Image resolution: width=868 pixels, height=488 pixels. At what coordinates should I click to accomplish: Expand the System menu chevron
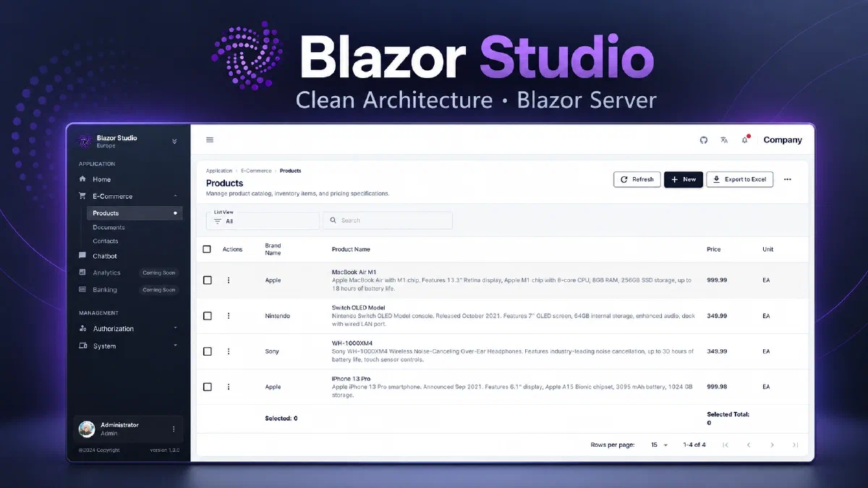click(175, 346)
